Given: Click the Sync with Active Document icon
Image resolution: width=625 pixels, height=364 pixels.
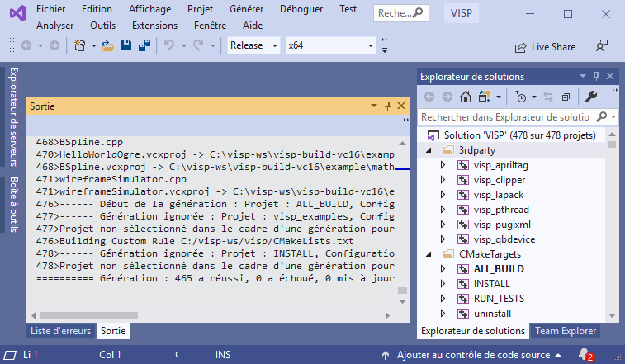Looking at the screenshot, I should (548, 97).
